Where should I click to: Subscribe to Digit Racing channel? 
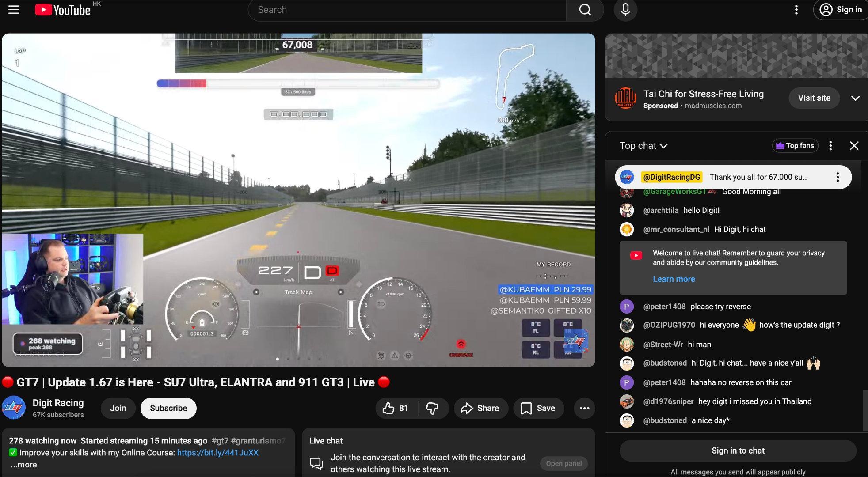click(168, 408)
